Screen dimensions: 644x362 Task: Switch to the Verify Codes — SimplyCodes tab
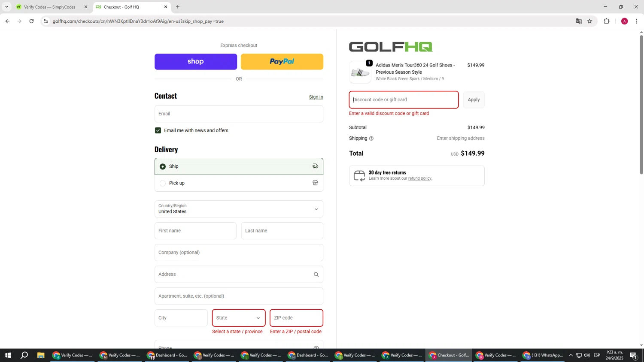click(x=49, y=7)
